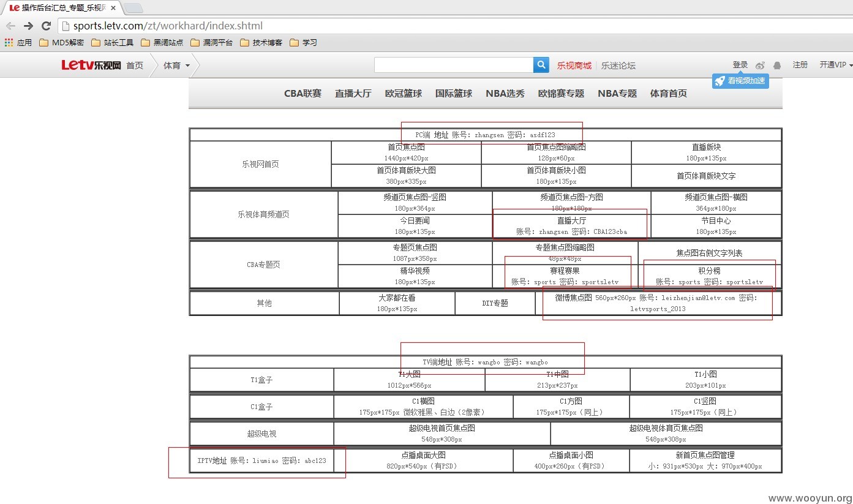This screenshot has height=504, width=853.
Task: Click the 乐视网首页 table cell
Action: pos(260,164)
